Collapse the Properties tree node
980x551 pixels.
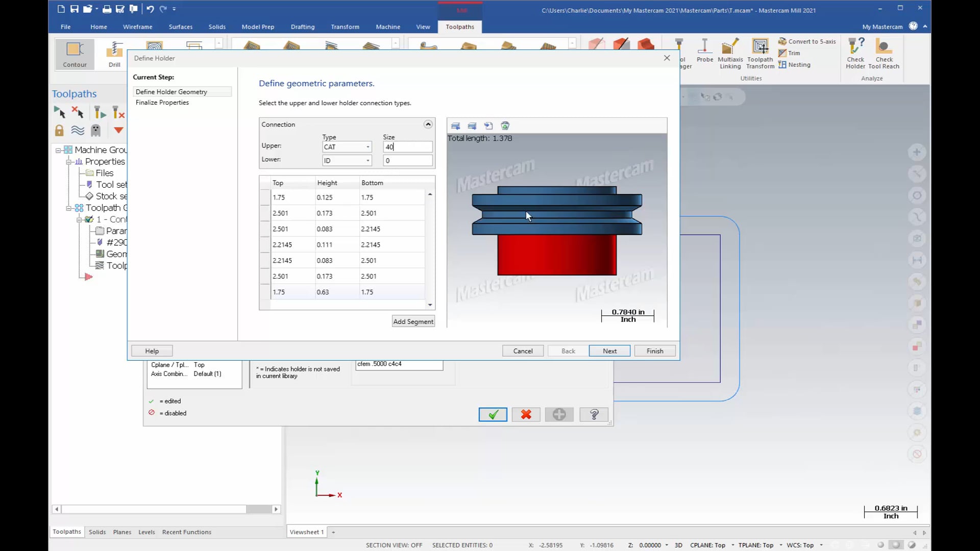coord(68,162)
